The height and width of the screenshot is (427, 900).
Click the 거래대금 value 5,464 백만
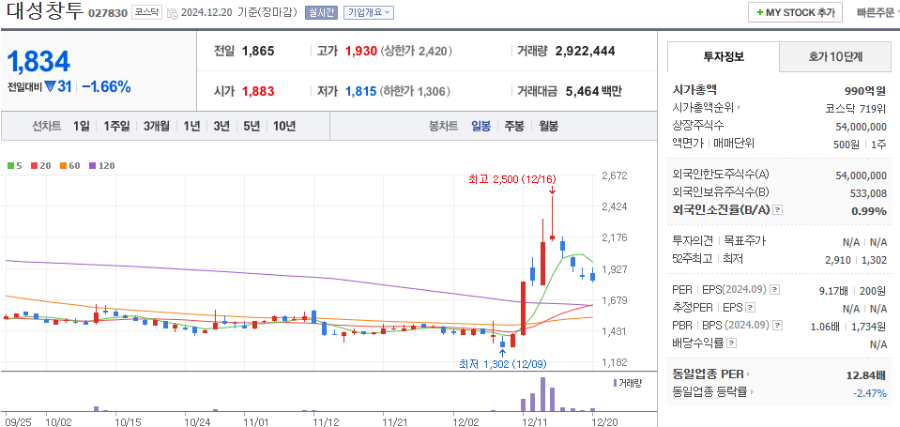pos(593,91)
